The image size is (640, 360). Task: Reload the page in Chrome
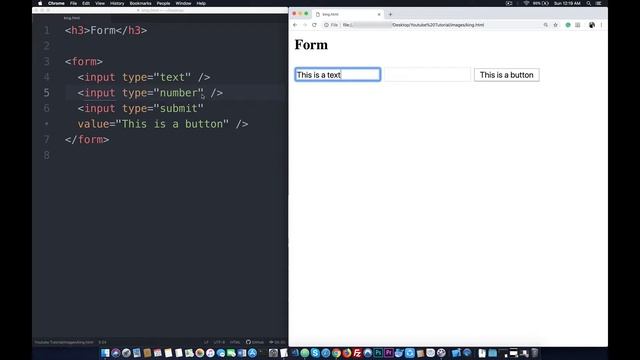pyautogui.click(x=314, y=25)
